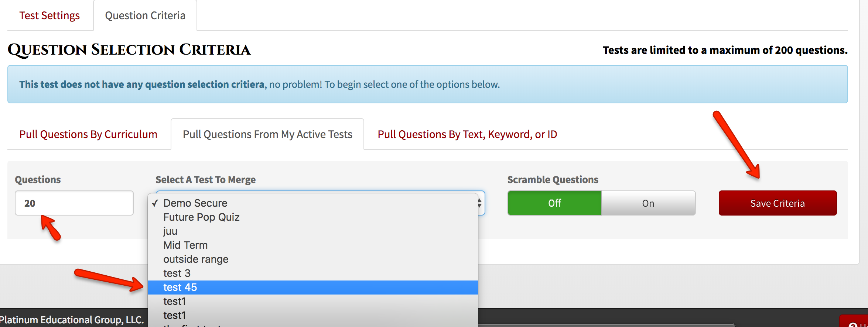Switch to the Question Criteria tab
Screen dimensions: 868x327
click(x=145, y=16)
